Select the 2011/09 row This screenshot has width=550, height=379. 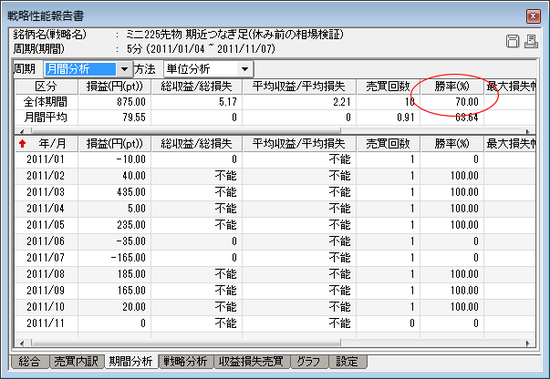click(x=275, y=290)
